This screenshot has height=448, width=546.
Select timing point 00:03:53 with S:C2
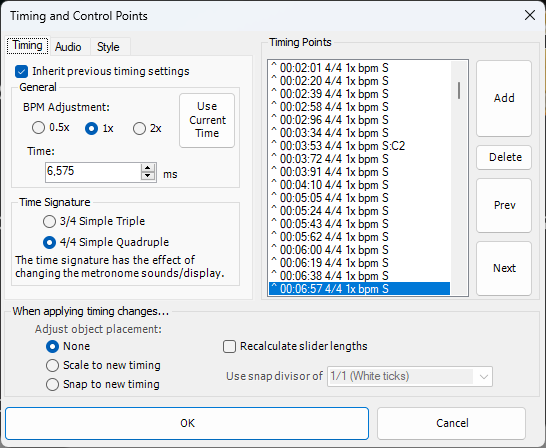click(359, 146)
